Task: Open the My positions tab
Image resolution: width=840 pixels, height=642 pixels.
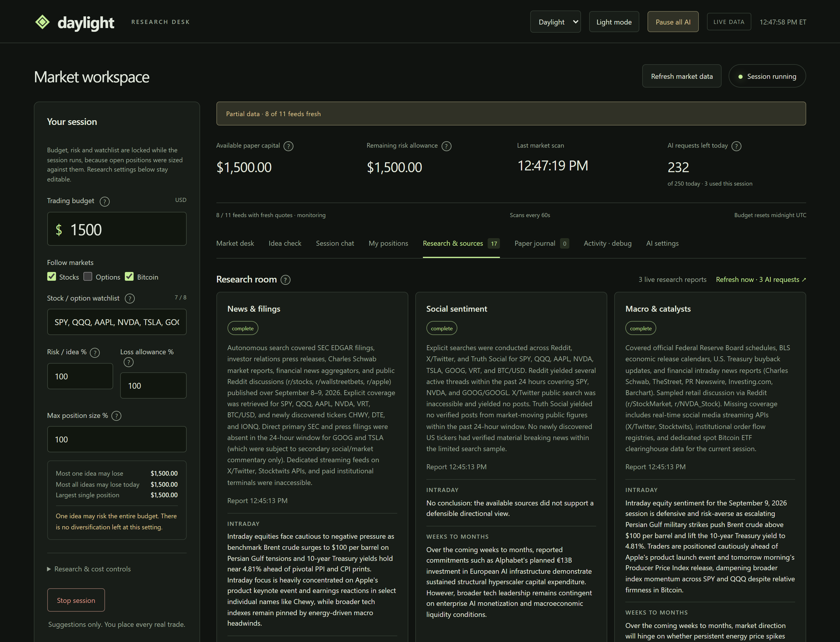Action: 388,243
